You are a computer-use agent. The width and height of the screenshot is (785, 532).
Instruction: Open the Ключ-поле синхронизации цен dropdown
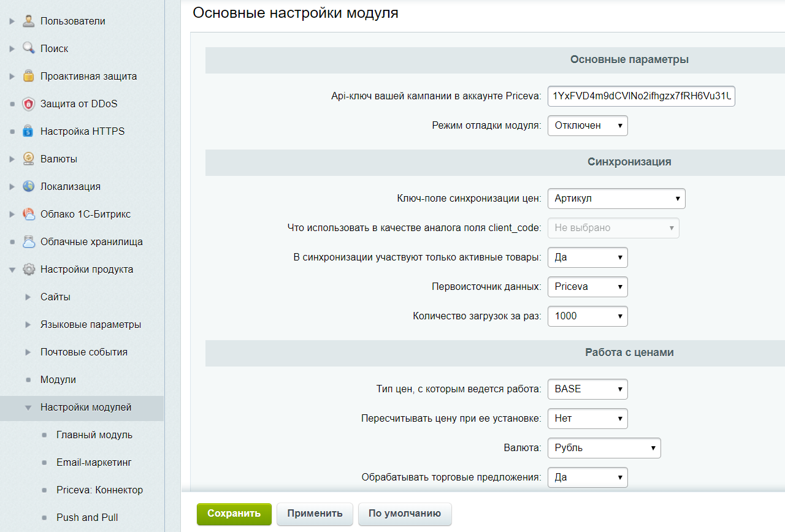(616, 199)
